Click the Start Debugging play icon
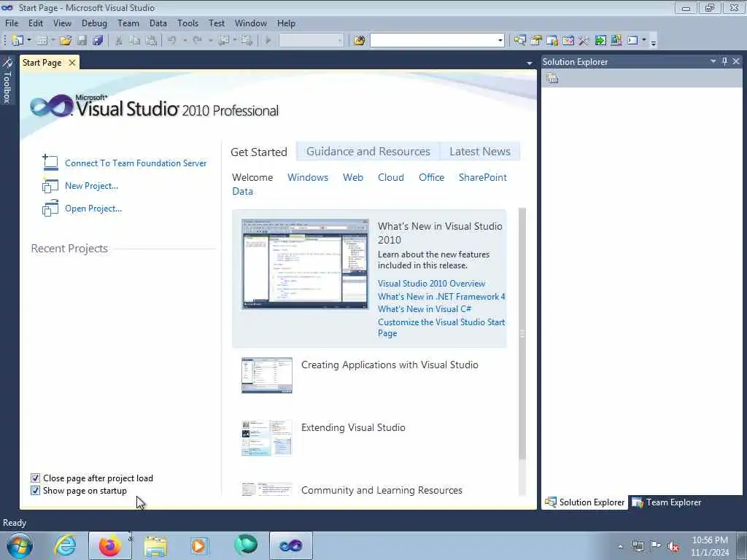Viewport: 747px width, 560px height. [x=268, y=41]
